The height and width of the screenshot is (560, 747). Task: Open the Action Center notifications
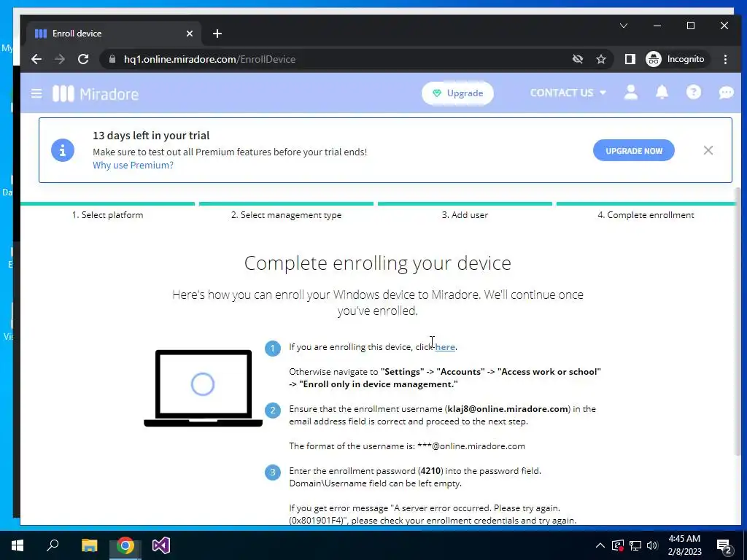pos(724,547)
